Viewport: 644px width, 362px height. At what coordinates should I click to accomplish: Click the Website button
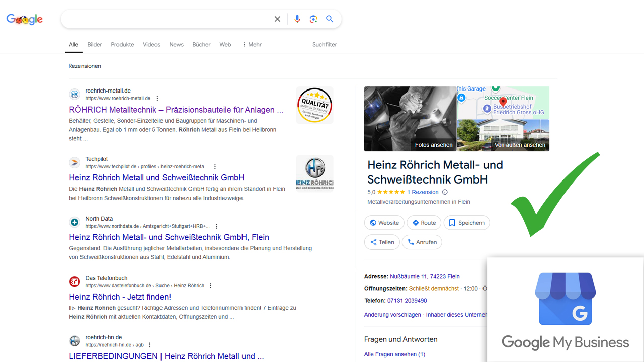384,223
